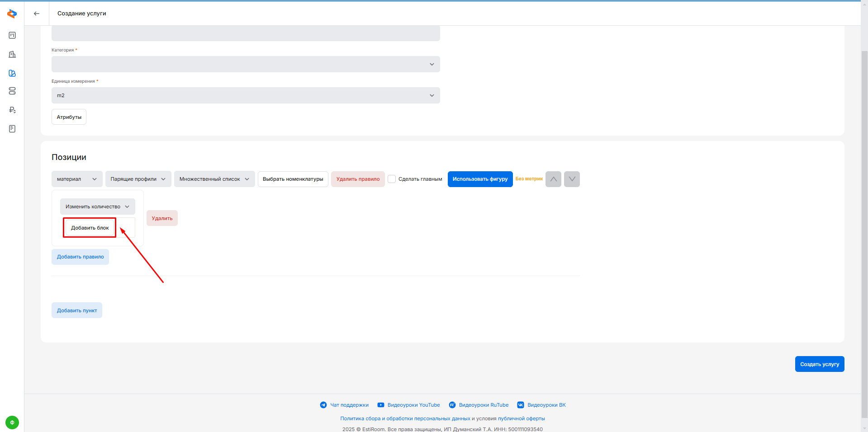
Task: Open the document sidebar icon
Action: point(12,129)
